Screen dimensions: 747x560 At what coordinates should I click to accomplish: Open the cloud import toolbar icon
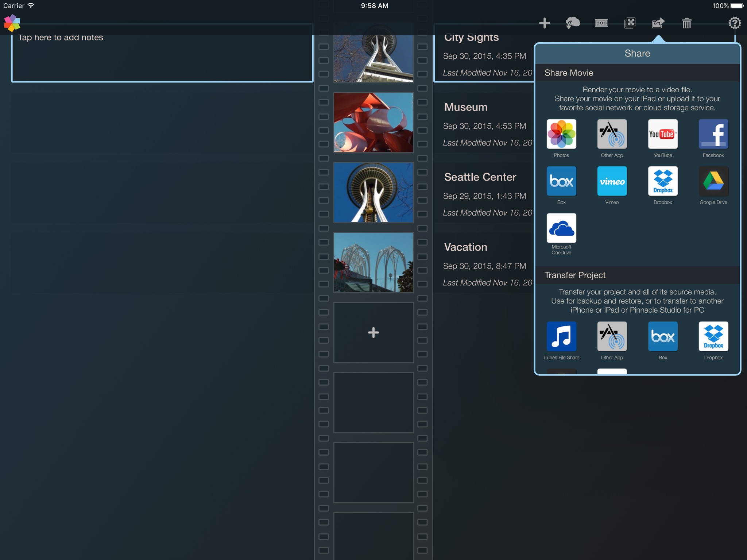[573, 23]
